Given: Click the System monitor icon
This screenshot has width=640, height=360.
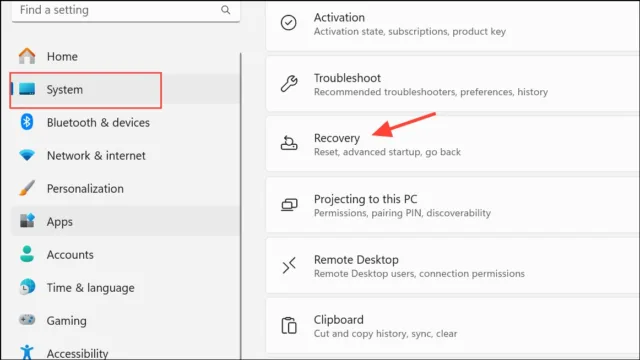Looking at the screenshot, I should click(x=27, y=89).
